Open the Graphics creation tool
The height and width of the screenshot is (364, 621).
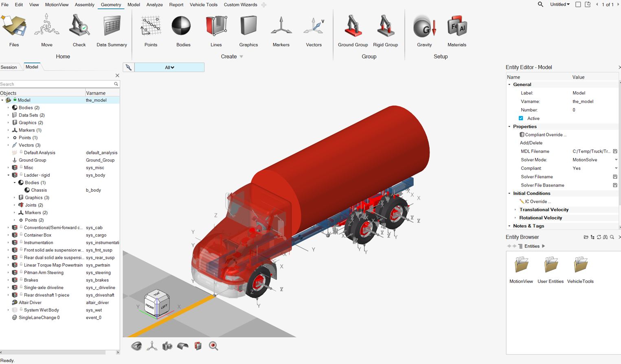pyautogui.click(x=248, y=30)
